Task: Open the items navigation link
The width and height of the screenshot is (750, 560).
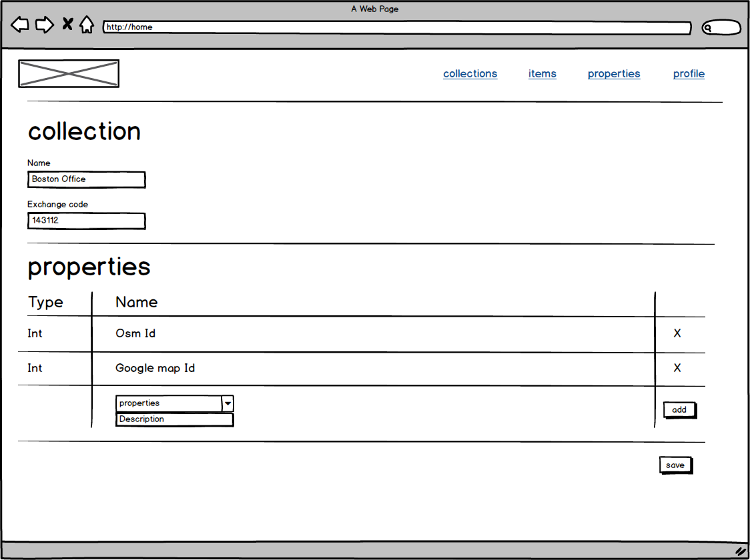Action: [542, 73]
